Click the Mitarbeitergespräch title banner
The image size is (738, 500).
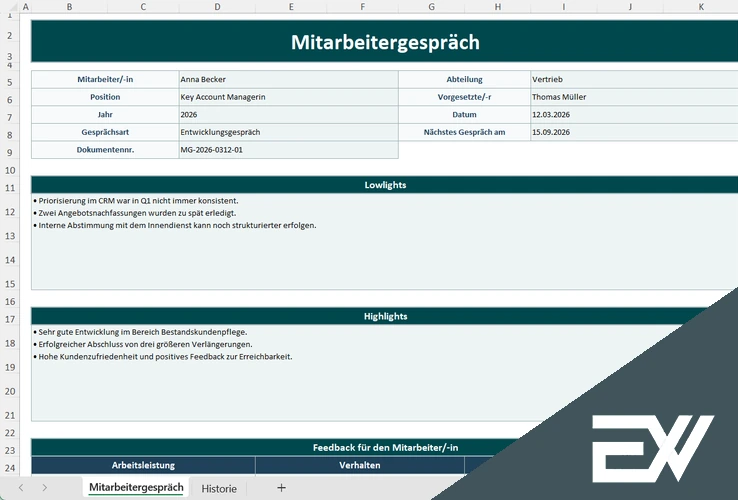385,42
